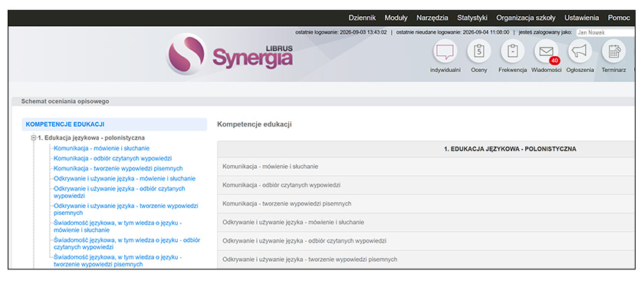Click the Librus Synergia logo
644x281 pixels.
coord(230,55)
